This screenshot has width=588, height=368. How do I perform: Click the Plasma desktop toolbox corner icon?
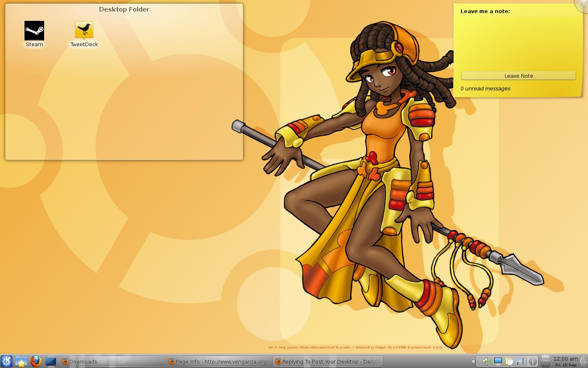coord(582,5)
